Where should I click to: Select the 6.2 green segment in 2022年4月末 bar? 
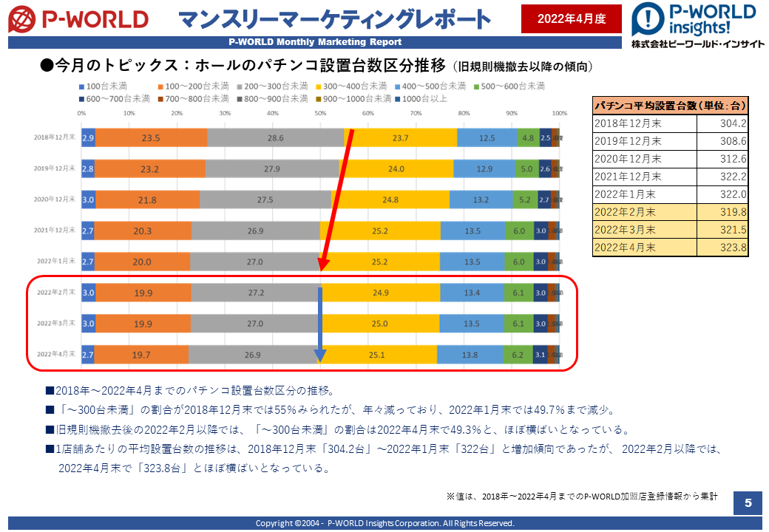point(518,355)
